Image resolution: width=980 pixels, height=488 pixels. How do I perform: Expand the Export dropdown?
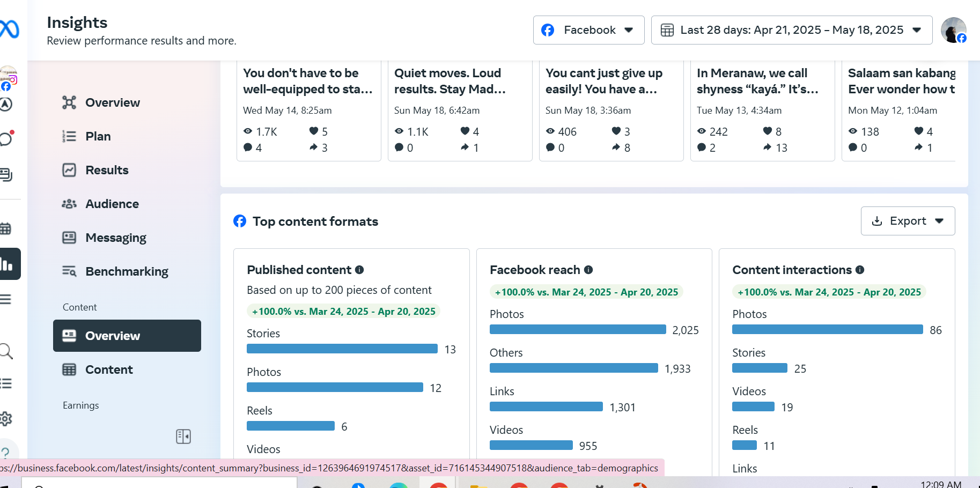click(x=908, y=221)
